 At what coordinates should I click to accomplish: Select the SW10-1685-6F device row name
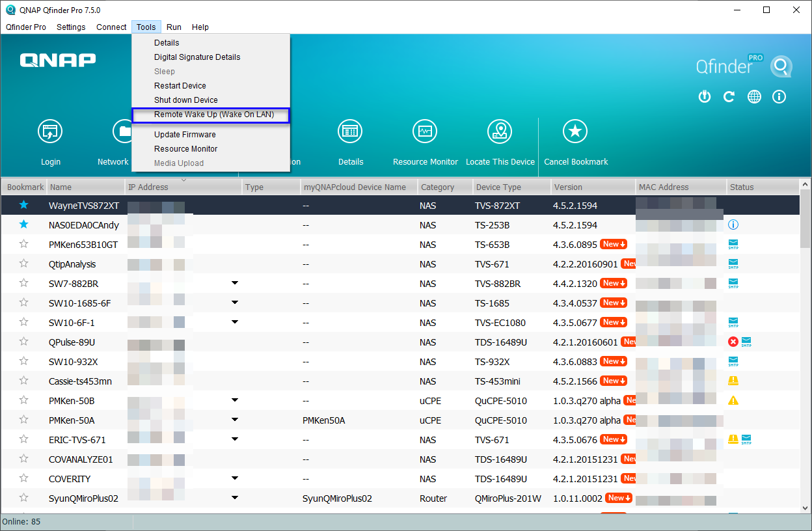tap(80, 303)
